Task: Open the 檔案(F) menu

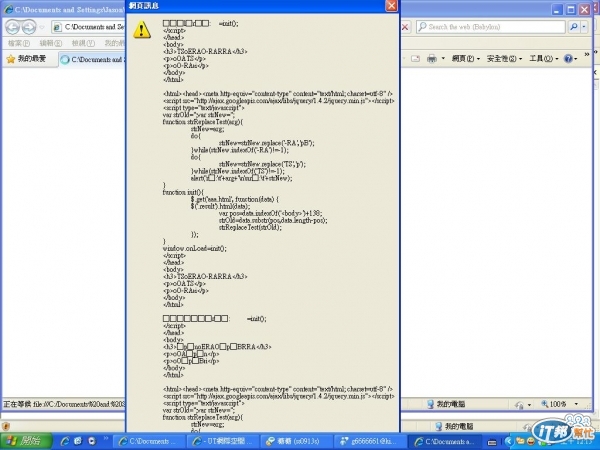Action: pyautogui.click(x=19, y=43)
